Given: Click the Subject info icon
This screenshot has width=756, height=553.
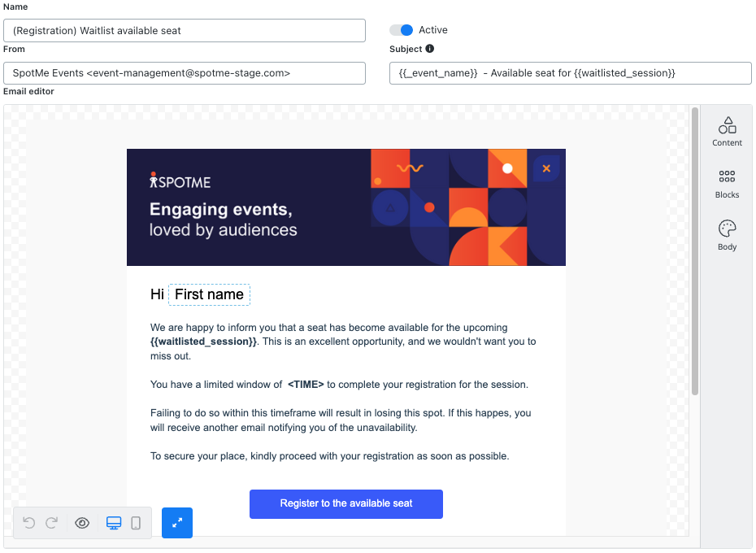Looking at the screenshot, I should pos(429,49).
